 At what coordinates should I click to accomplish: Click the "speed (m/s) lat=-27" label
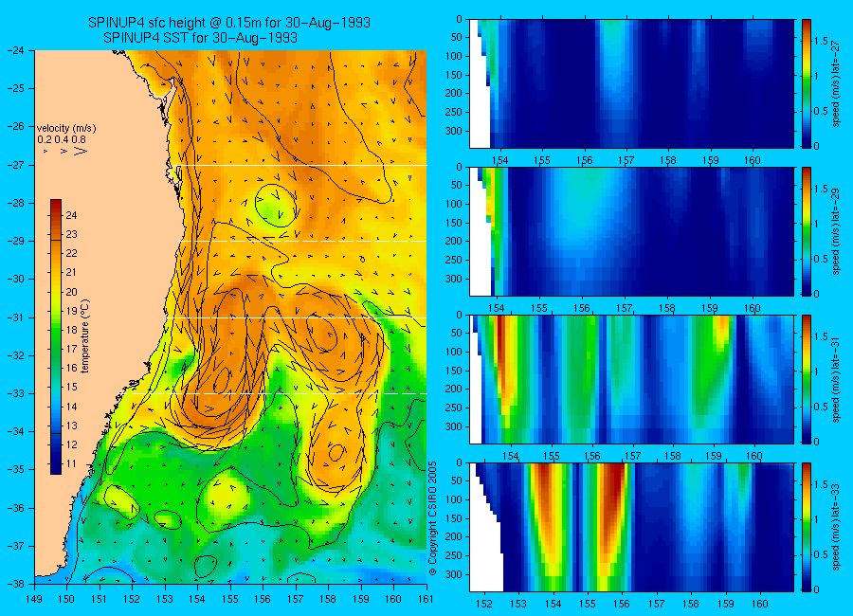click(x=836, y=83)
